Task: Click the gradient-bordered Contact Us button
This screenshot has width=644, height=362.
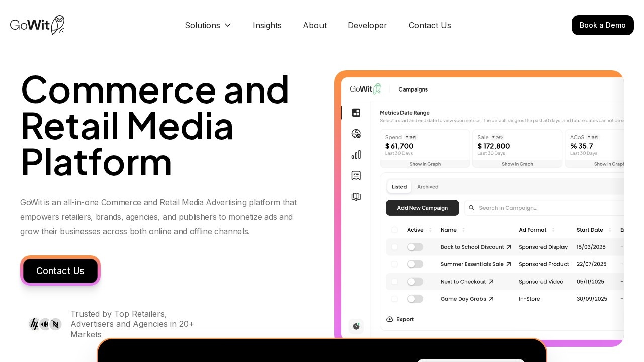Action: coord(60,270)
